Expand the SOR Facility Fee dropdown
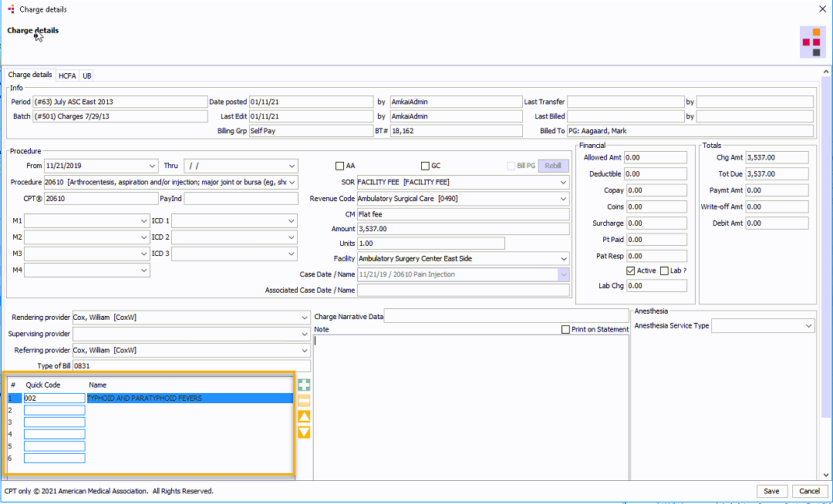Viewport: 833px width, 504px height. (x=564, y=183)
